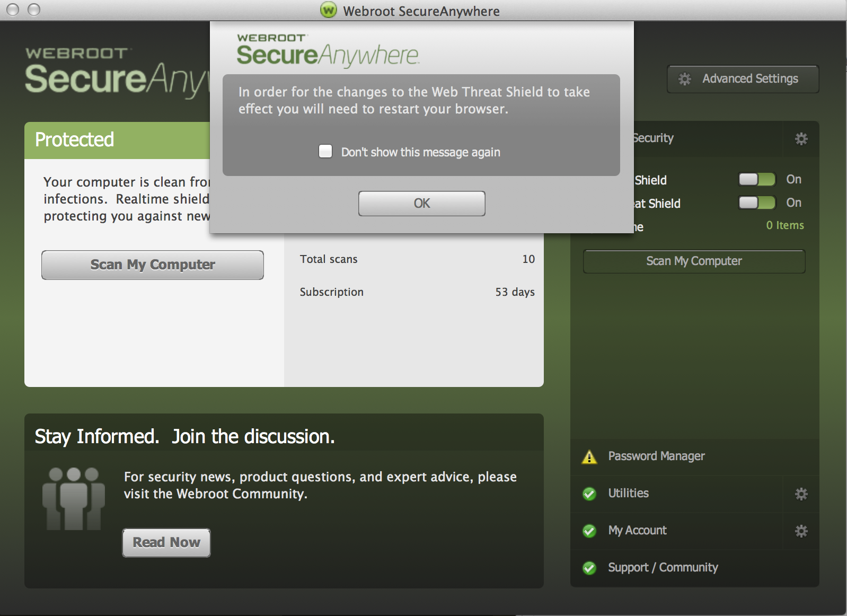Click the Advanced Settings gear icon
Image resolution: width=847 pixels, height=616 pixels.
(685, 79)
